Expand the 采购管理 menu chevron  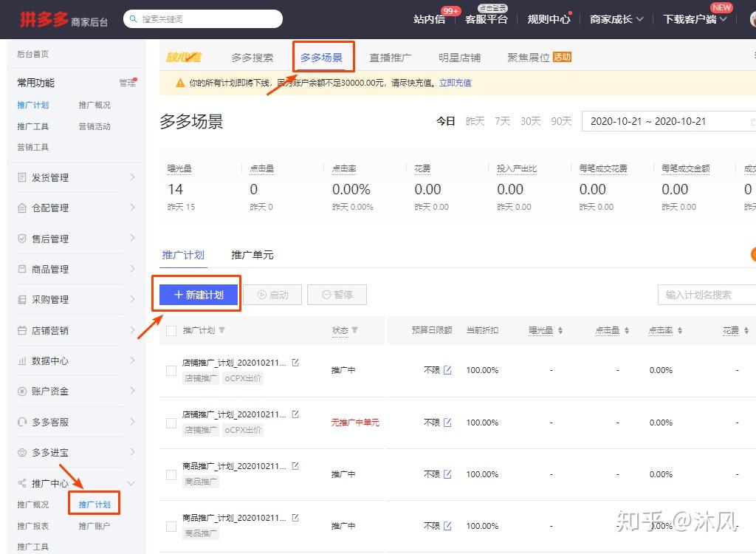(x=133, y=299)
